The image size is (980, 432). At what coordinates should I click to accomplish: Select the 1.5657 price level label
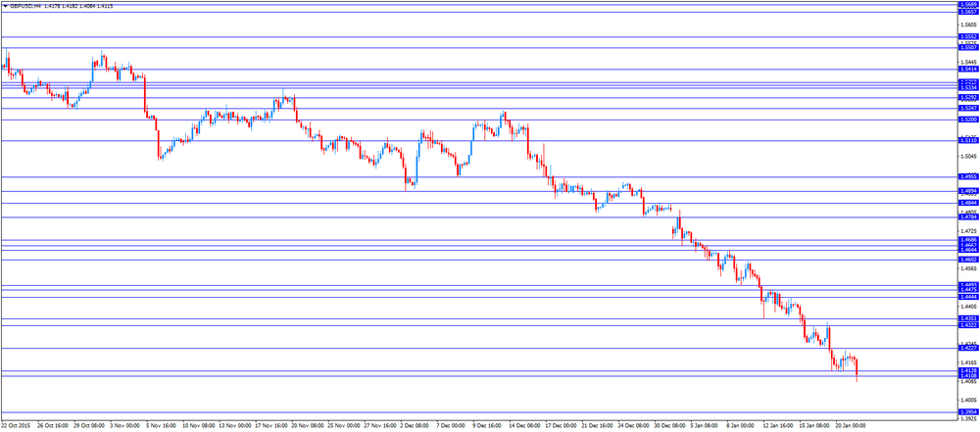pyautogui.click(x=967, y=12)
